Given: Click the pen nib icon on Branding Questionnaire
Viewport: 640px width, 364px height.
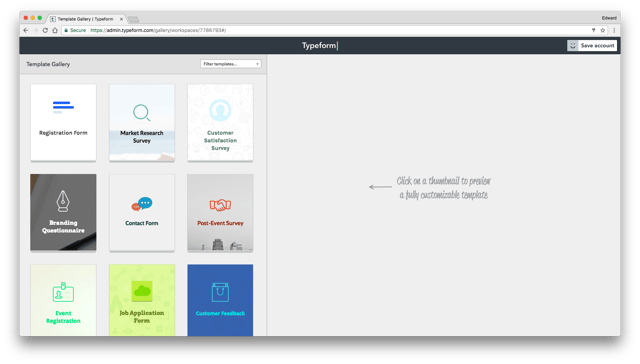Looking at the screenshot, I should pos(63,201).
